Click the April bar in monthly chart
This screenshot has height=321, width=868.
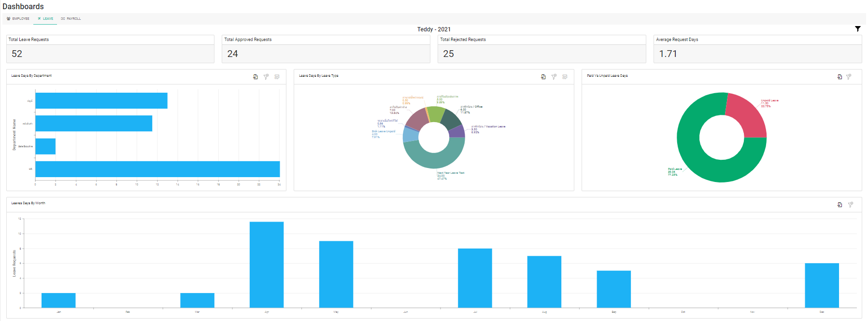(267, 265)
